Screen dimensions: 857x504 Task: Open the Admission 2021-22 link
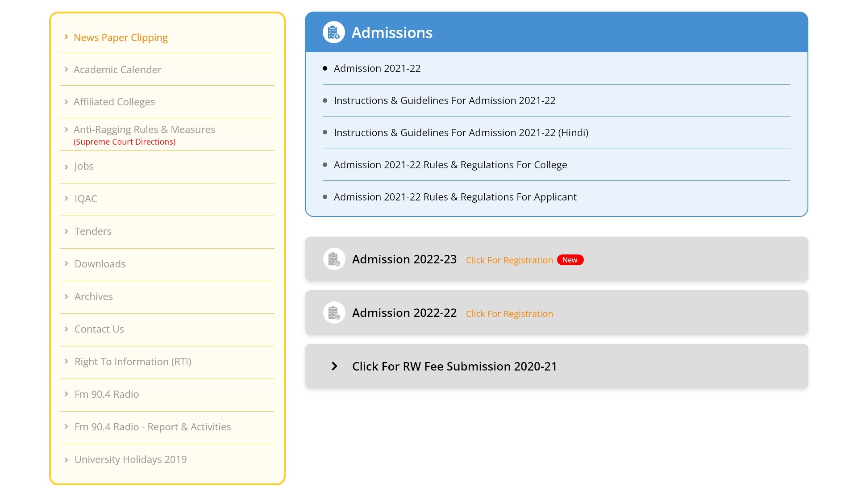[x=377, y=68]
